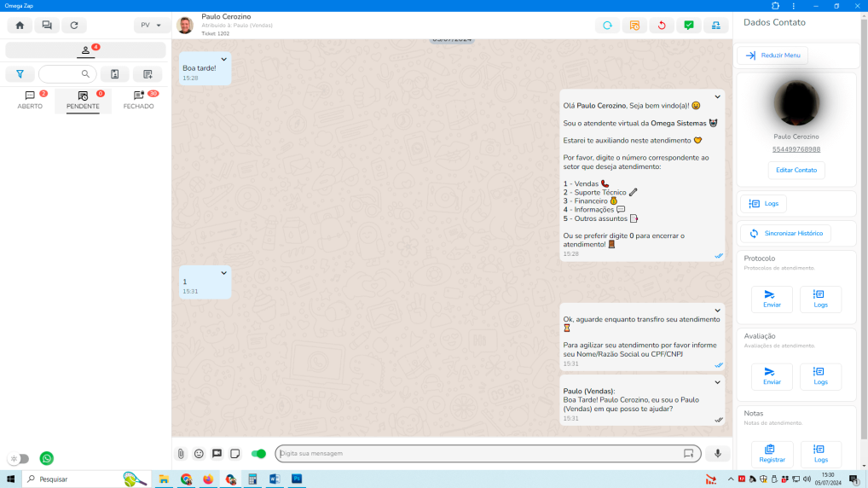Image resolution: width=868 pixels, height=488 pixels.
Task: Expand options chevron on "Boa tarde!" message
Action: (x=223, y=59)
